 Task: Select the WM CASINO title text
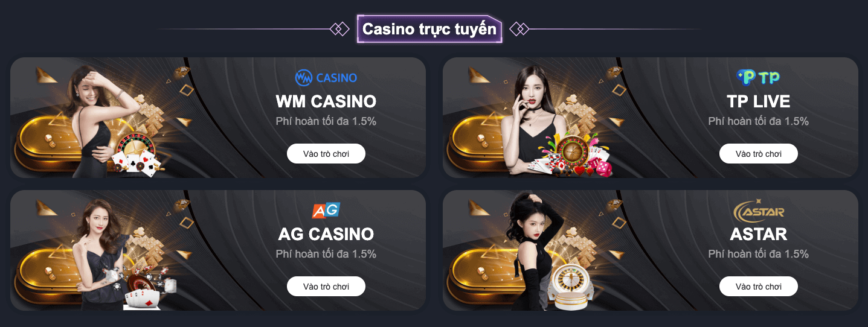point(326,101)
